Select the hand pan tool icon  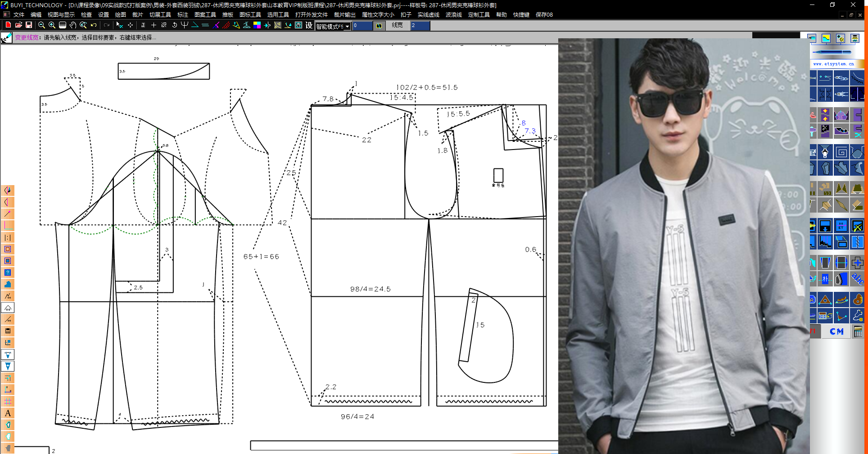point(73,25)
